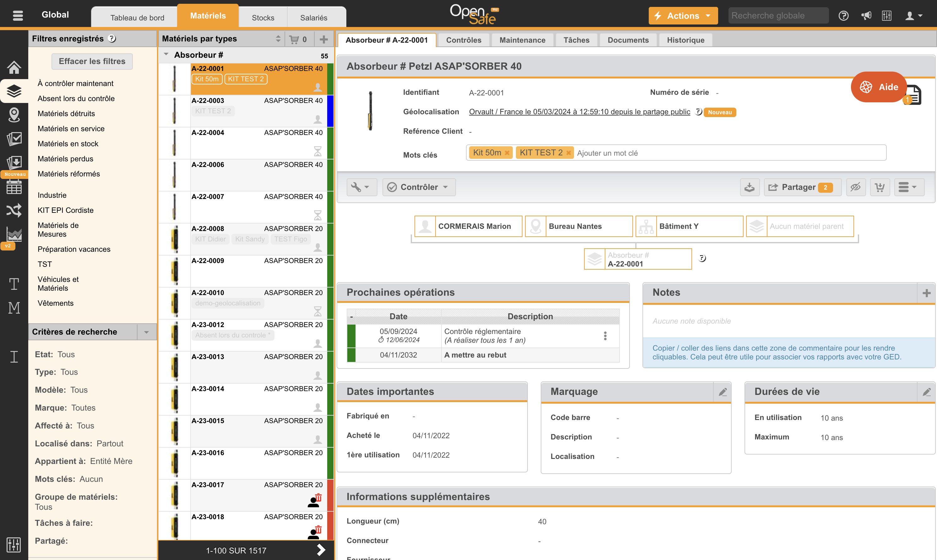Open the cart icon in materials list header
This screenshot has width=937, height=560.
click(x=298, y=39)
